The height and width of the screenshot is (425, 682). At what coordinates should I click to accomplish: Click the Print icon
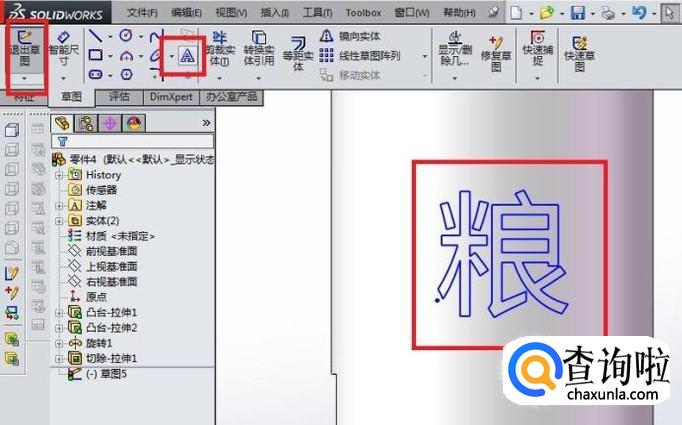(608, 13)
